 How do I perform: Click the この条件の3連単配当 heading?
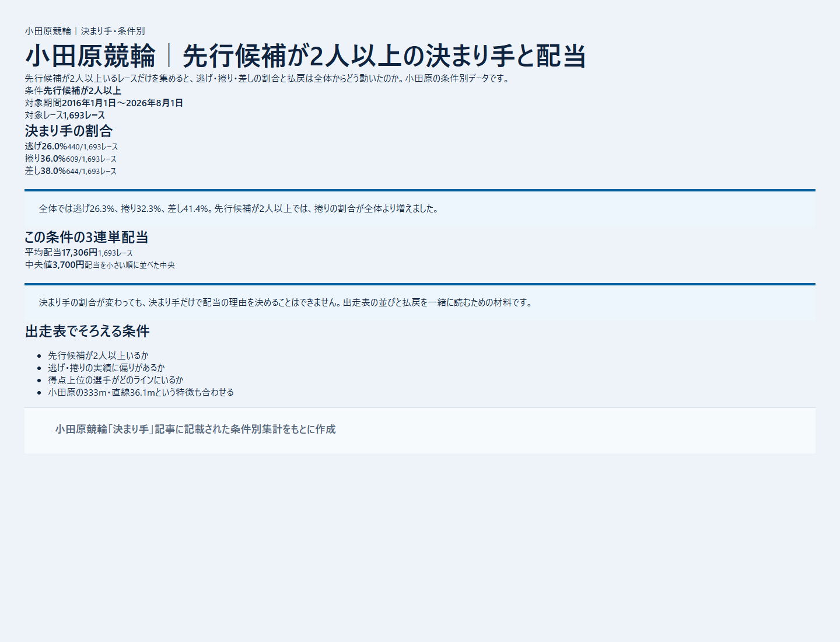tap(86, 237)
